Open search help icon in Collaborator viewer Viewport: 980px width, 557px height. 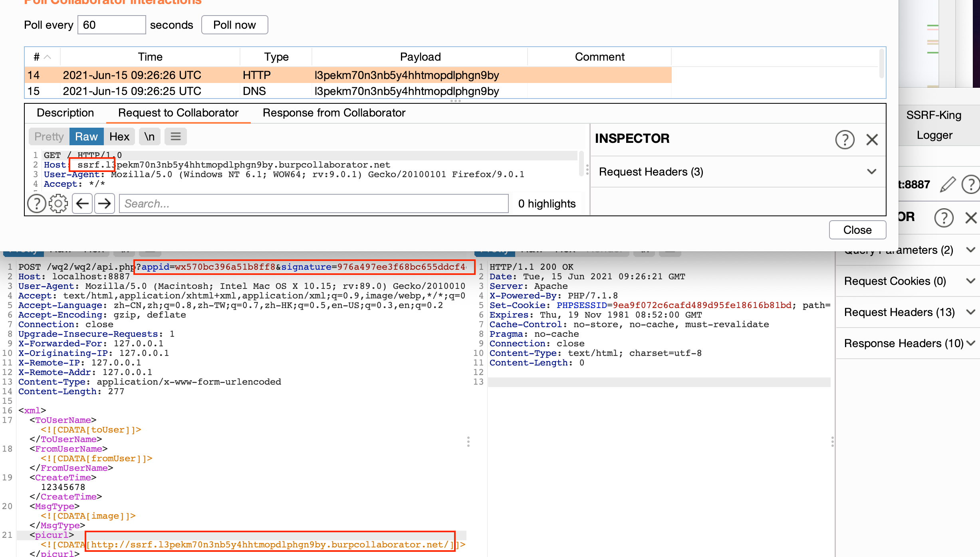pyautogui.click(x=36, y=203)
